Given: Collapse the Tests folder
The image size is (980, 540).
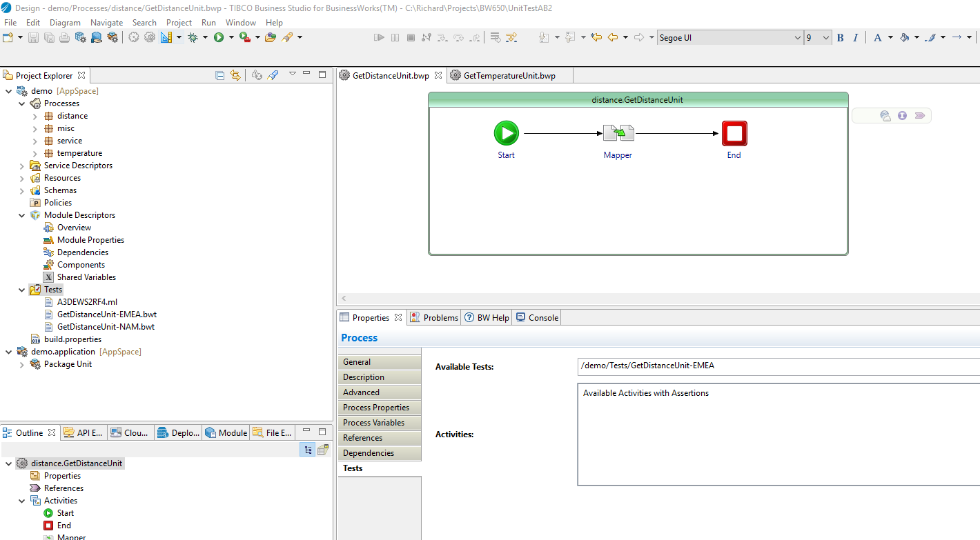Looking at the screenshot, I should [x=22, y=290].
